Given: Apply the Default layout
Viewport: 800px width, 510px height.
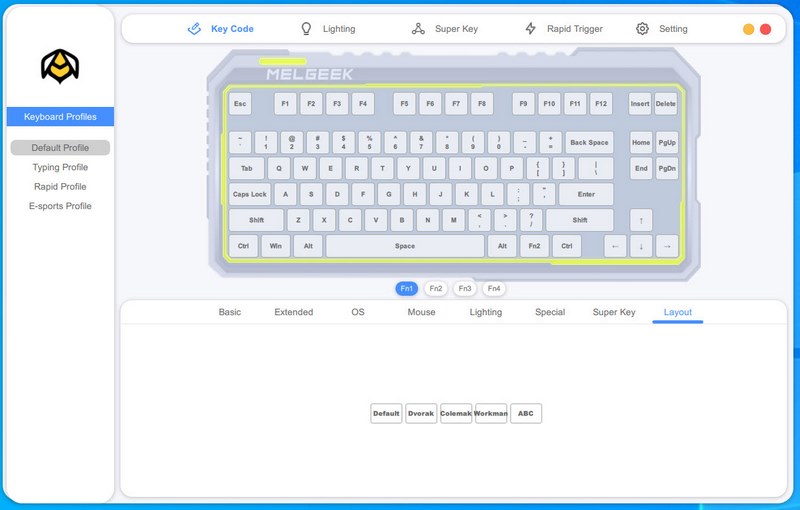Looking at the screenshot, I should pyautogui.click(x=386, y=414).
